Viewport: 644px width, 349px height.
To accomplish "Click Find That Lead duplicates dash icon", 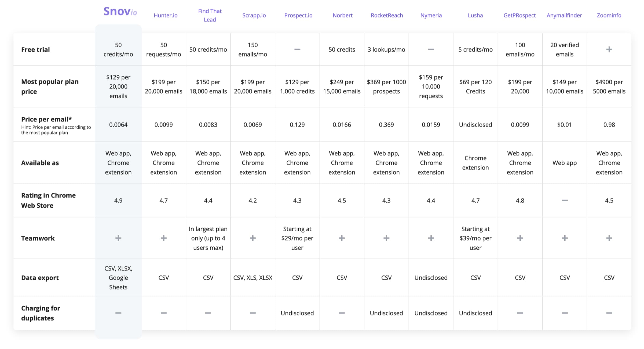I will click(x=208, y=313).
